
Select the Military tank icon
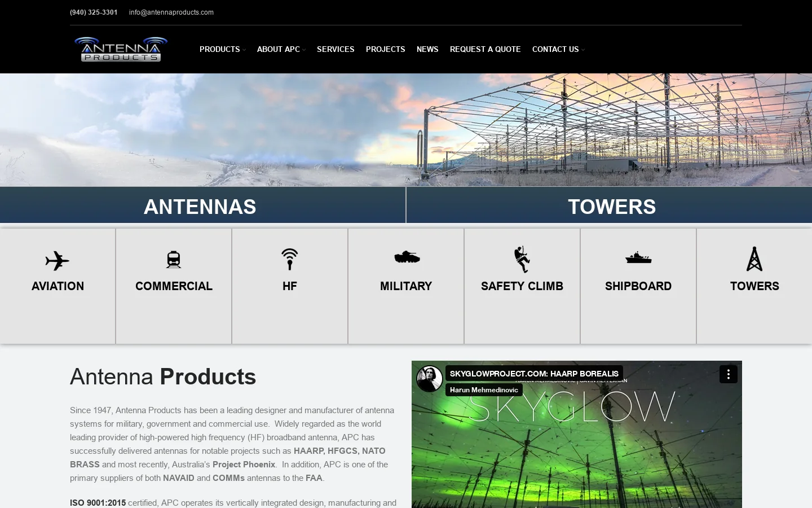(x=407, y=258)
